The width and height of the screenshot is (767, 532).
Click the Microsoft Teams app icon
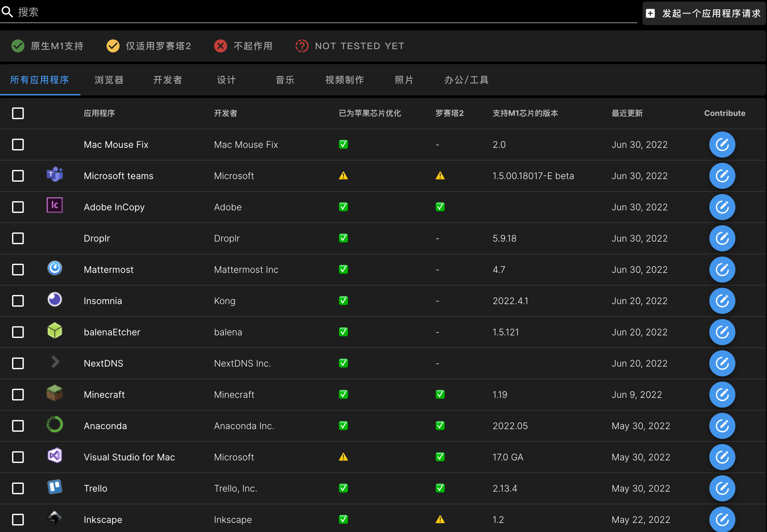[x=55, y=174]
